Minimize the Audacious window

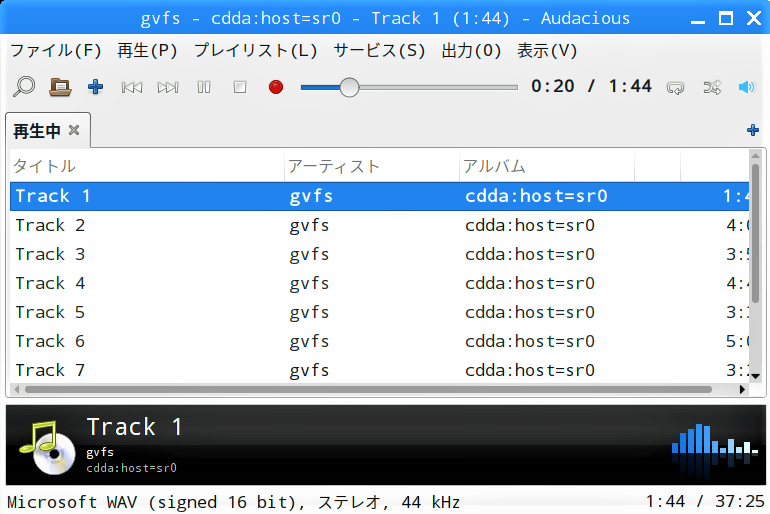(697, 22)
